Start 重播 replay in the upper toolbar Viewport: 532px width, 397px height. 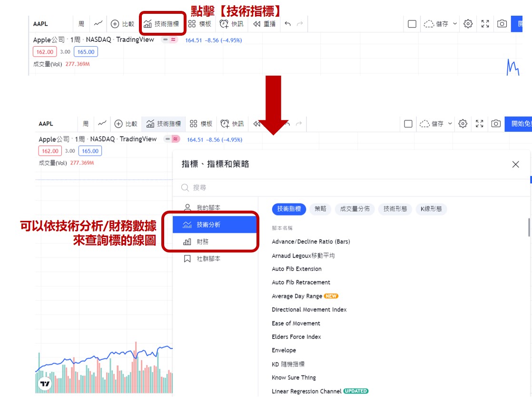coord(264,24)
